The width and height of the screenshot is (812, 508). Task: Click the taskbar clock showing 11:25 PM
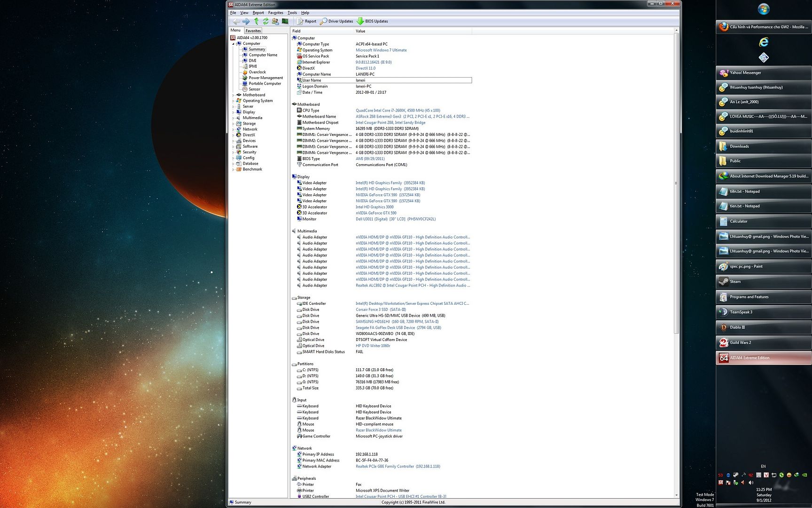(764, 495)
